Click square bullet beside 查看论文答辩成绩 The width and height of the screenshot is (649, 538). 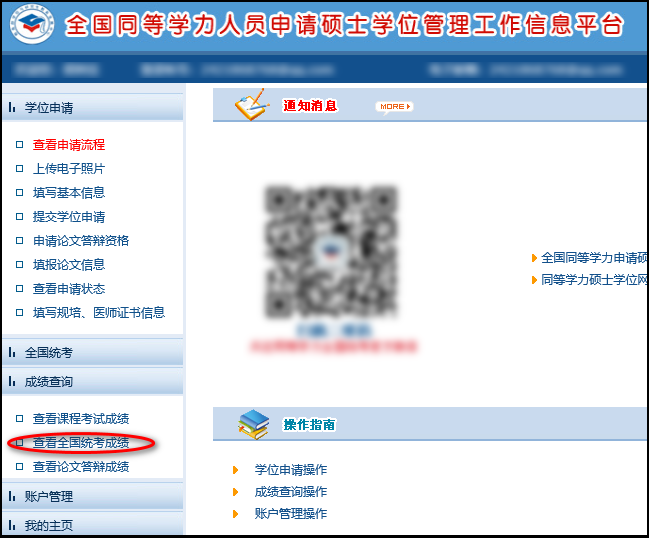point(19,466)
